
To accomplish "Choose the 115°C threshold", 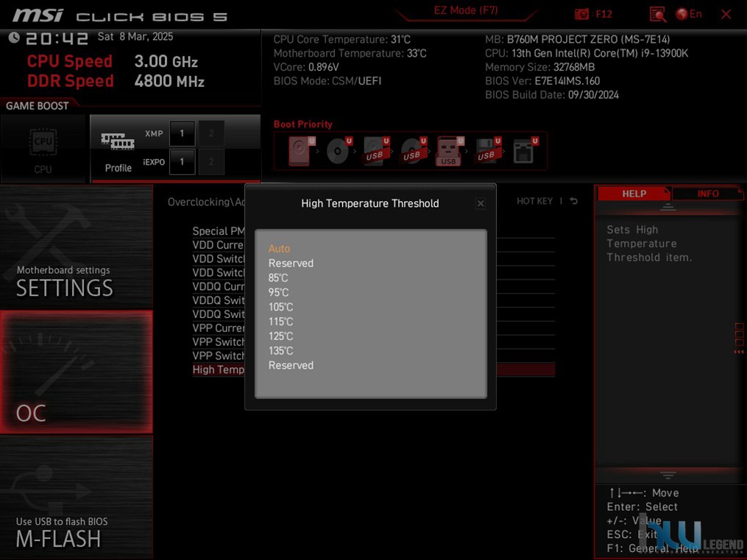I will pos(280,322).
